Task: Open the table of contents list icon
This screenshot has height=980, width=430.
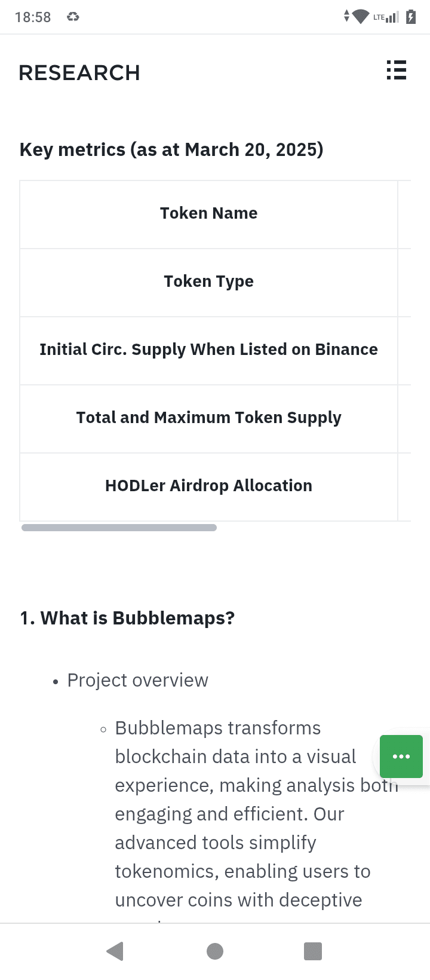Action: (396, 71)
